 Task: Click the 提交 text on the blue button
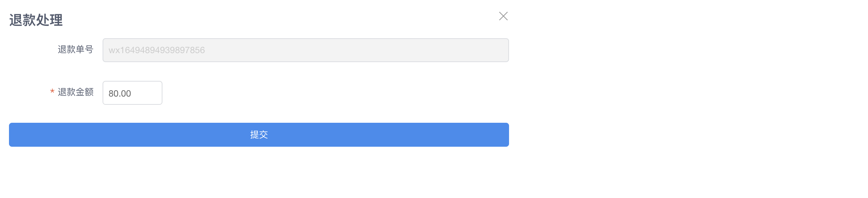259,135
